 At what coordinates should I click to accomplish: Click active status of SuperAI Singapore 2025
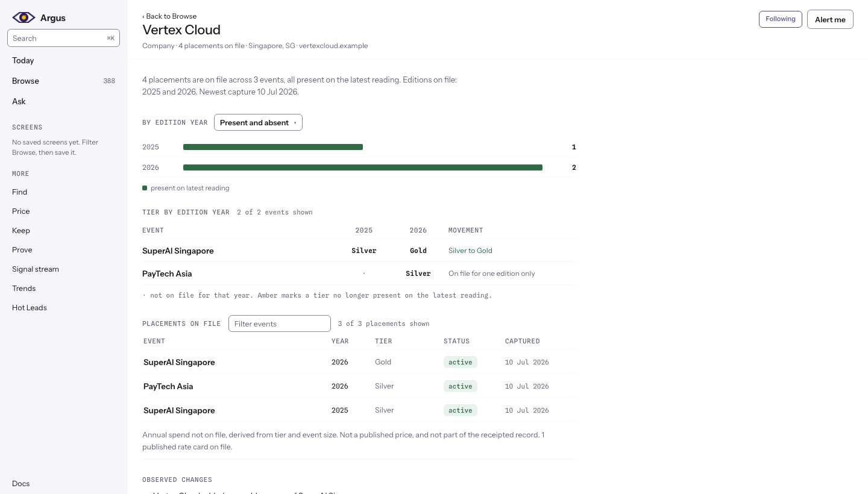point(461,410)
